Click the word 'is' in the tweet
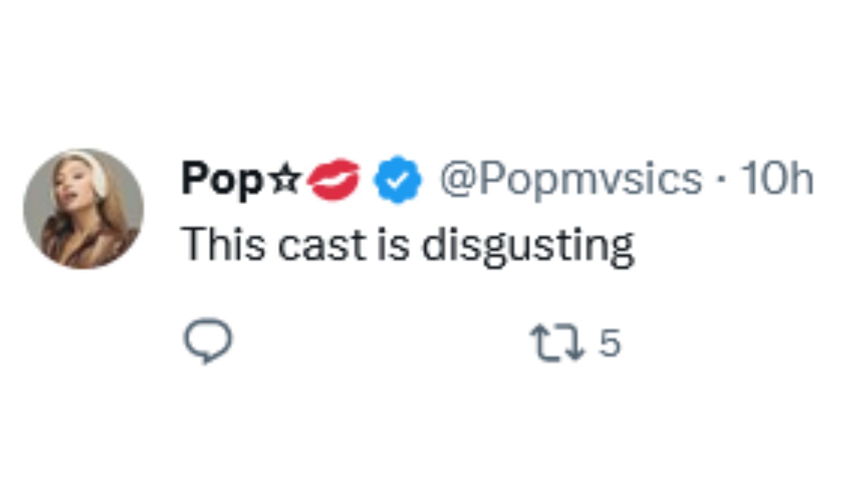This screenshot has width=868, height=488. pos(393,244)
